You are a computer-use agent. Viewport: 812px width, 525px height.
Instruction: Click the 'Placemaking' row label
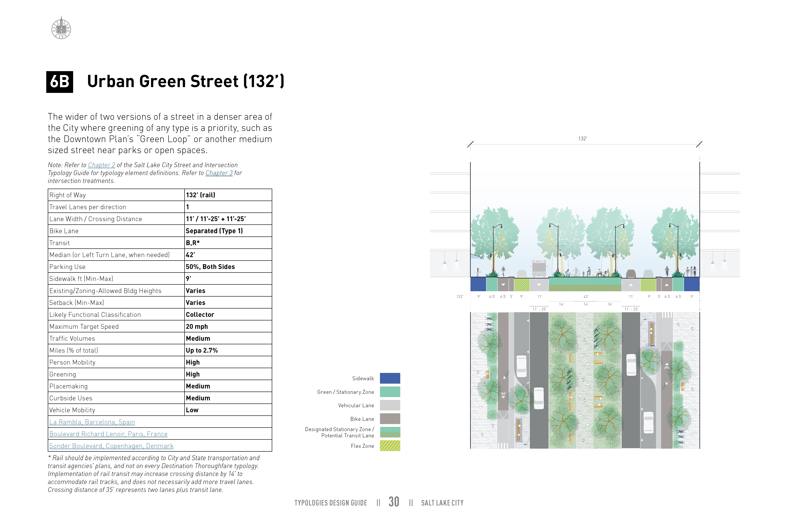point(69,386)
